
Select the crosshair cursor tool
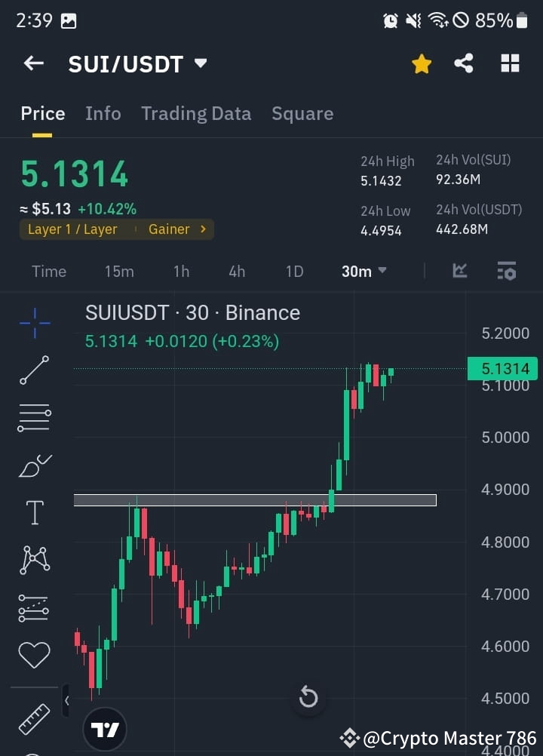[35, 323]
